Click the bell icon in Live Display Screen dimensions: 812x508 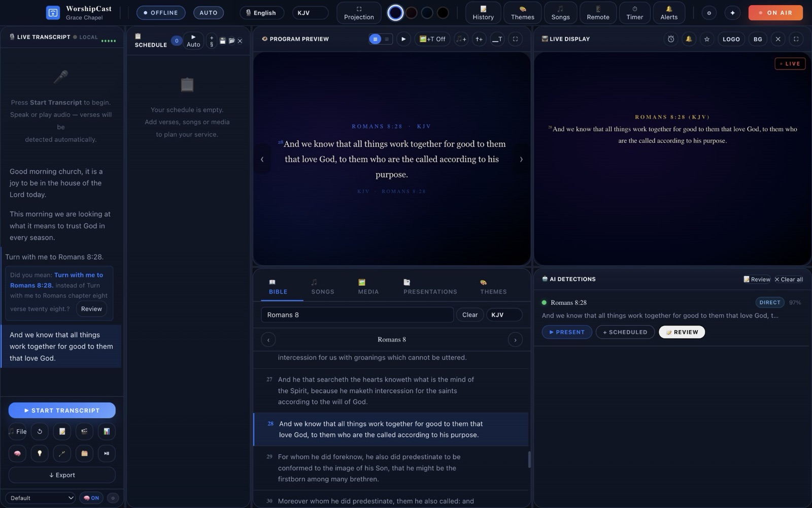(x=689, y=39)
